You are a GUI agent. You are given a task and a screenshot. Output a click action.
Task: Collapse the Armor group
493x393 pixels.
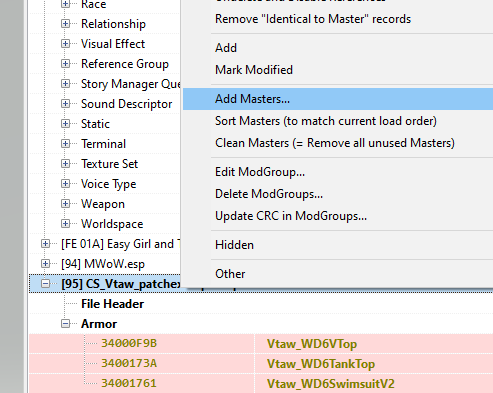coord(66,324)
